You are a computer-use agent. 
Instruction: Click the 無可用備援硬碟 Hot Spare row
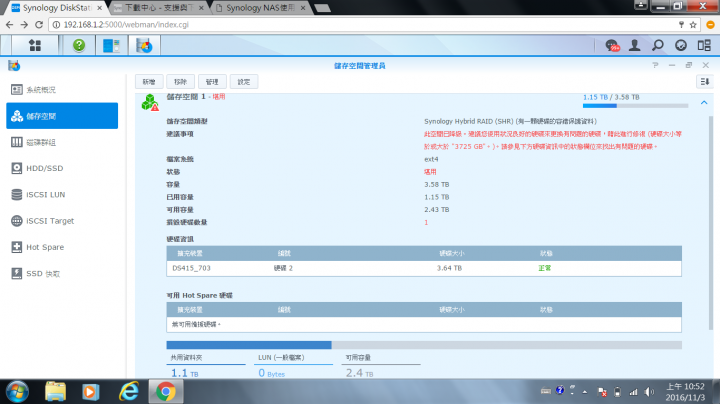pyautogui.click(x=424, y=325)
